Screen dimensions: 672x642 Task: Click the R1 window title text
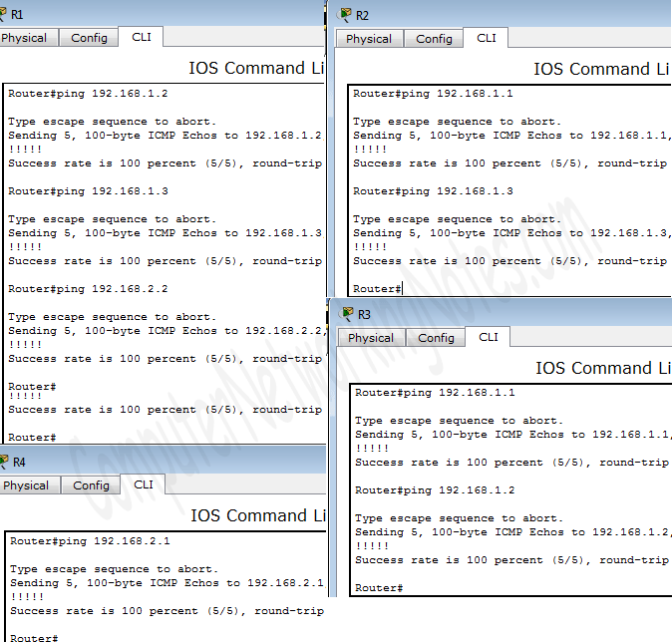pos(17,15)
